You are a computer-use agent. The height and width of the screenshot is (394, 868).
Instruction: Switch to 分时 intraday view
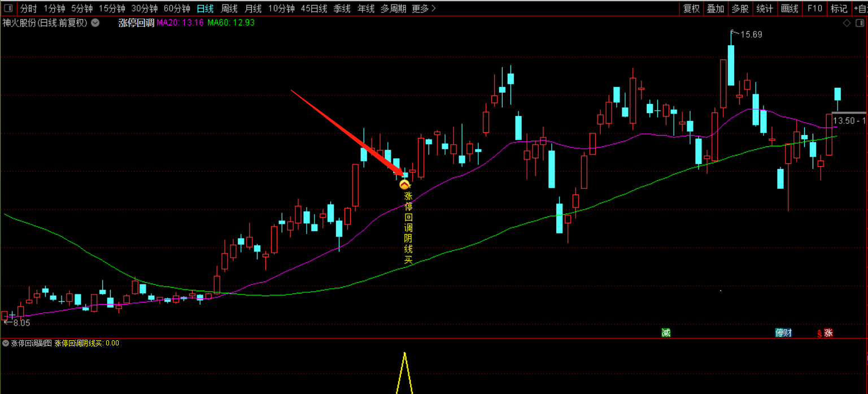[x=29, y=8]
